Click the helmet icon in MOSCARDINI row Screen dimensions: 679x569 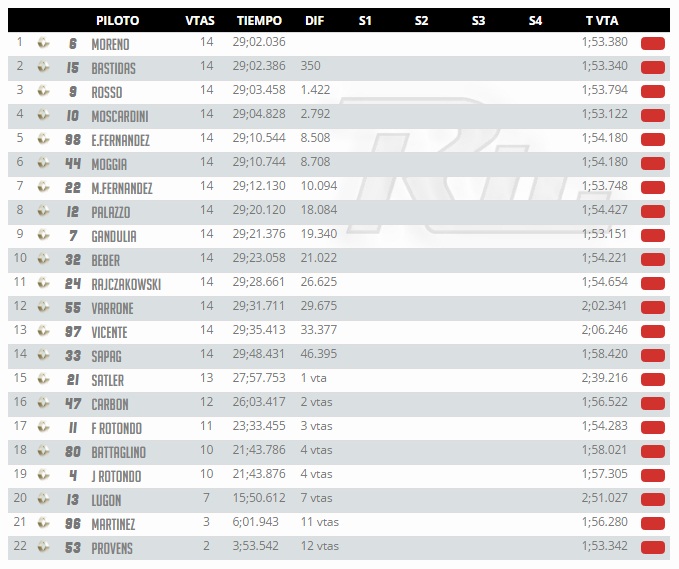point(43,115)
